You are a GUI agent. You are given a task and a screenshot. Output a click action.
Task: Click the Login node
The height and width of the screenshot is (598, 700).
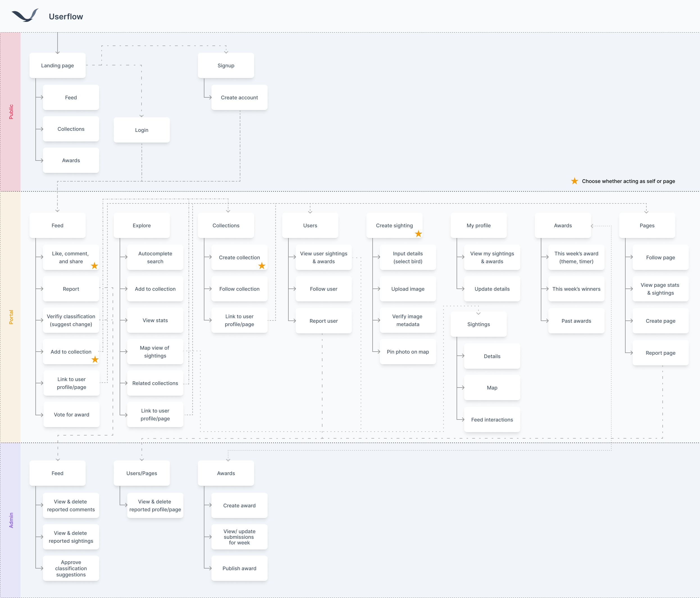point(142,130)
